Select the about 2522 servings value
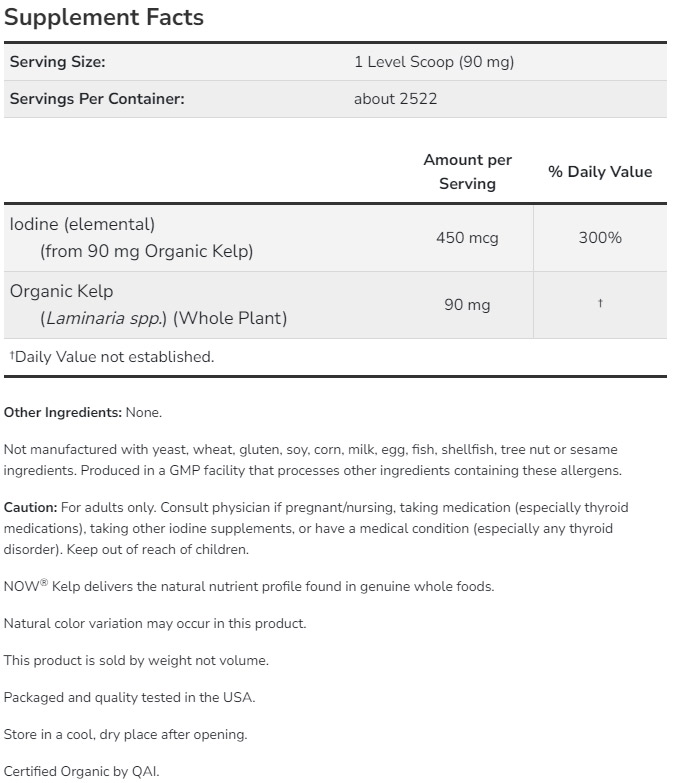 click(x=395, y=99)
